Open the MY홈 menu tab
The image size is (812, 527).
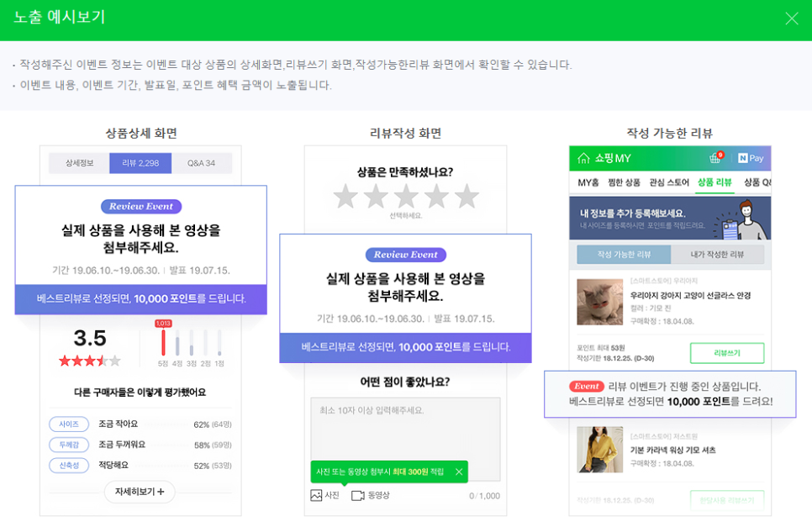(588, 182)
